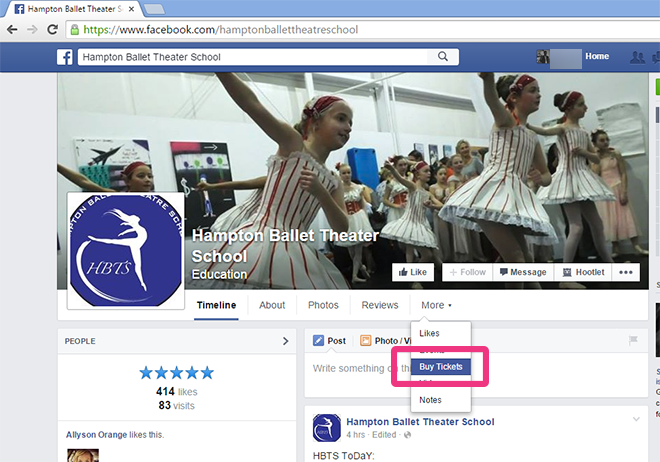The height and width of the screenshot is (462, 660).
Task: Expand the PEOPLE section chevron
Action: [x=286, y=341]
